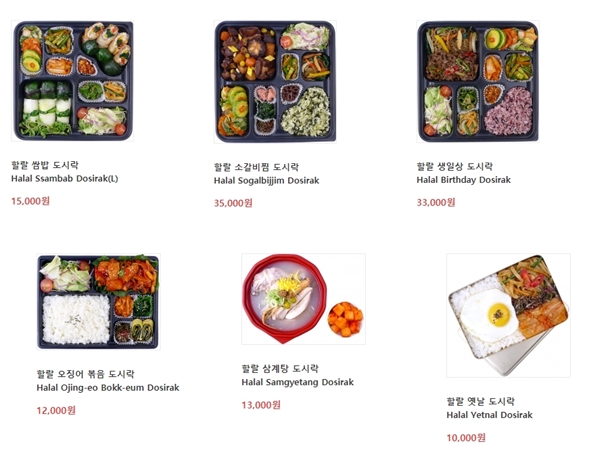
Task: Select the 35,000원 price of Sogalbijjim Dosirak
Action: (x=233, y=203)
